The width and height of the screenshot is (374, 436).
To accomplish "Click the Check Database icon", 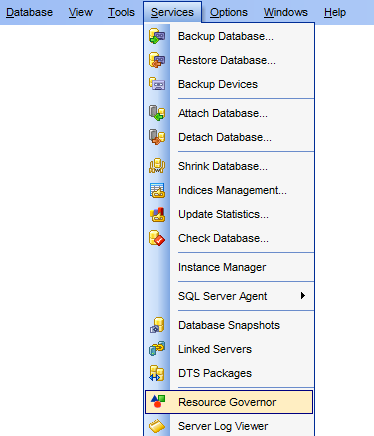I will tap(157, 238).
